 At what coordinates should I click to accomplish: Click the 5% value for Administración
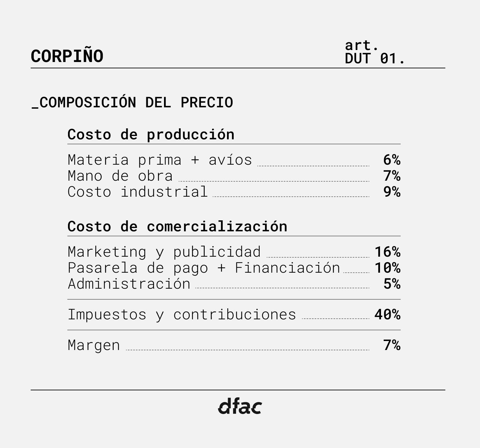click(x=392, y=284)
